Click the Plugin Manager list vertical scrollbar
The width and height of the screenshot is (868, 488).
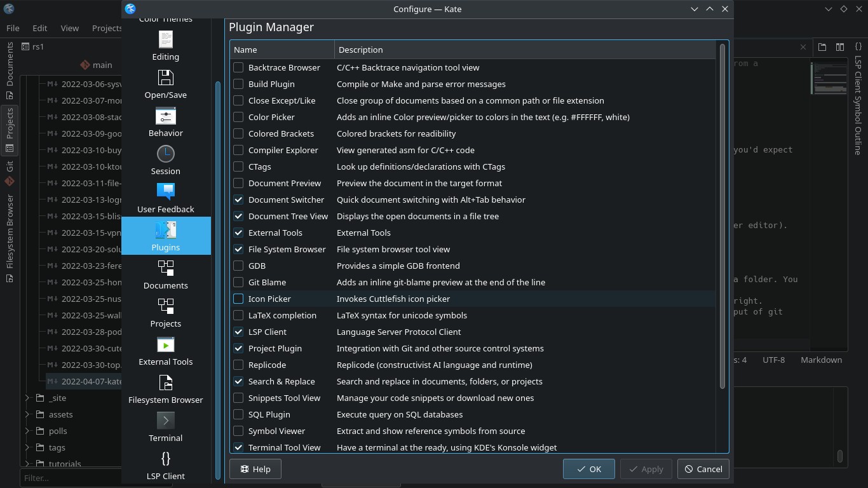[x=722, y=216]
